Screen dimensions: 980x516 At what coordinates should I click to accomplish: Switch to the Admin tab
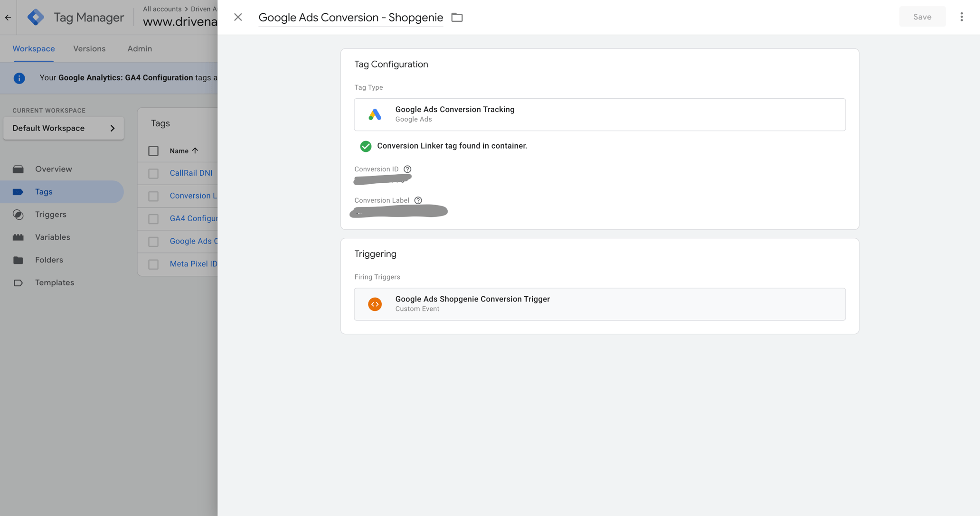click(139, 48)
